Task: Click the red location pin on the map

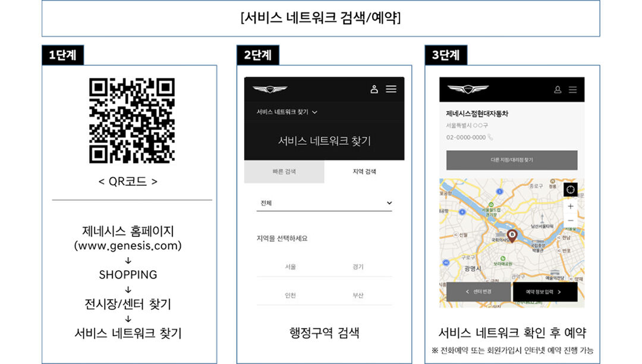Action: point(512,236)
